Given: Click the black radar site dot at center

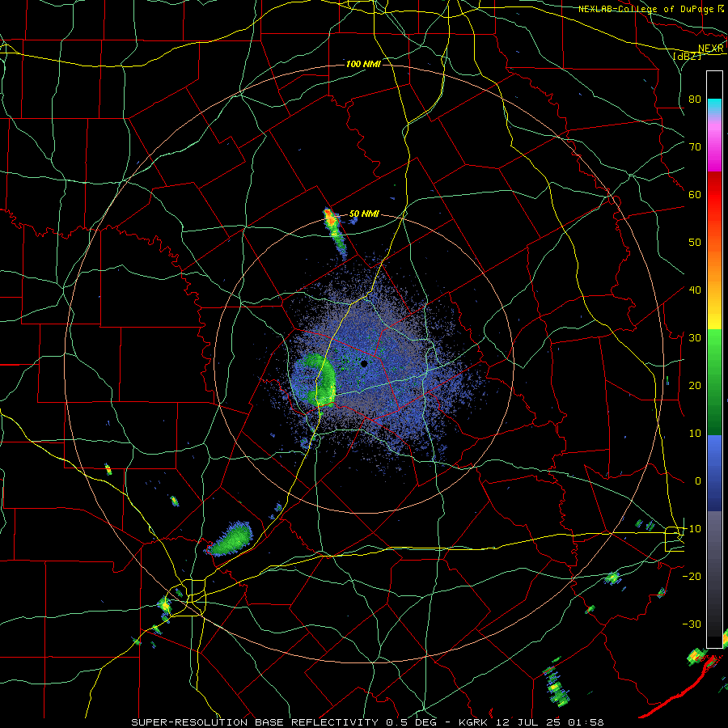Looking at the screenshot, I should point(365,364).
